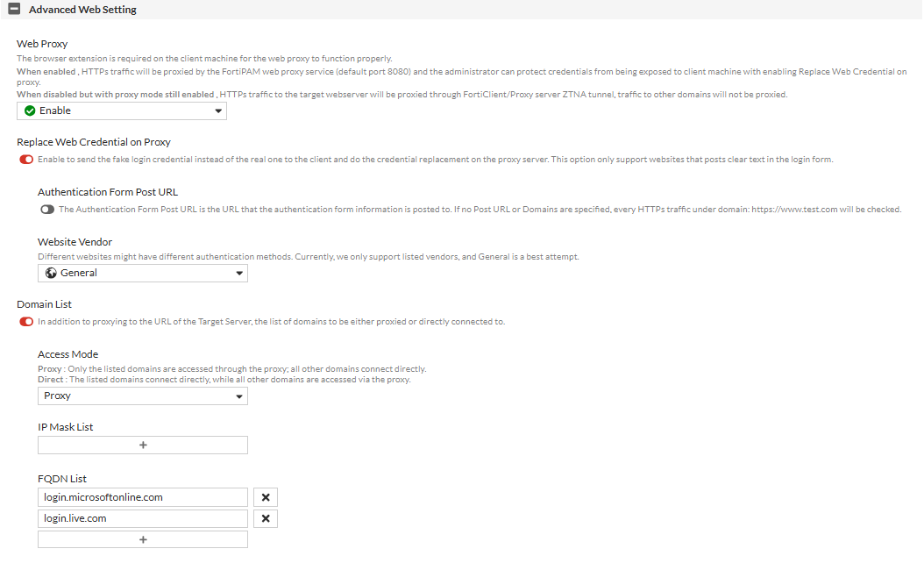Click the Website Vendor label

click(75, 242)
